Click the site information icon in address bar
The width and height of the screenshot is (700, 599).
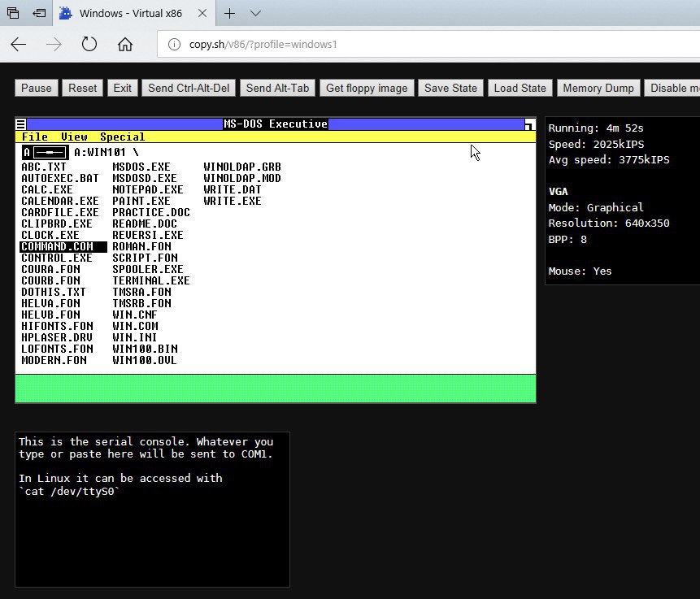[174, 44]
